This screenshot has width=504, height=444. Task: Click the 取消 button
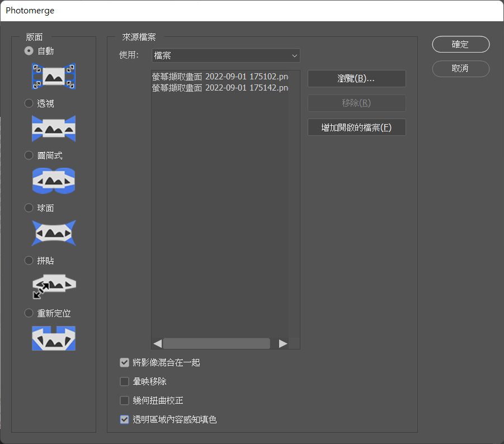click(460, 68)
